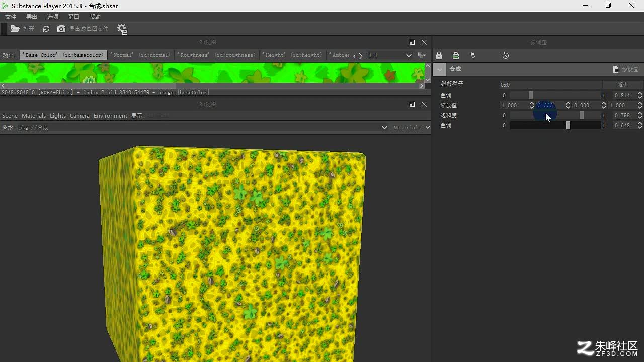Open the Materials menu in 3D view
The width and height of the screenshot is (644, 362).
point(34,116)
